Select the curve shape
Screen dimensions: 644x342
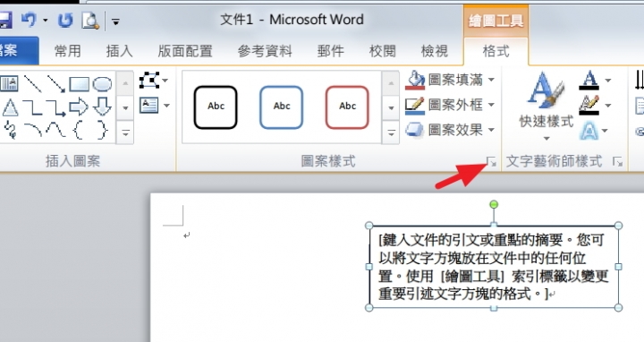point(55,131)
